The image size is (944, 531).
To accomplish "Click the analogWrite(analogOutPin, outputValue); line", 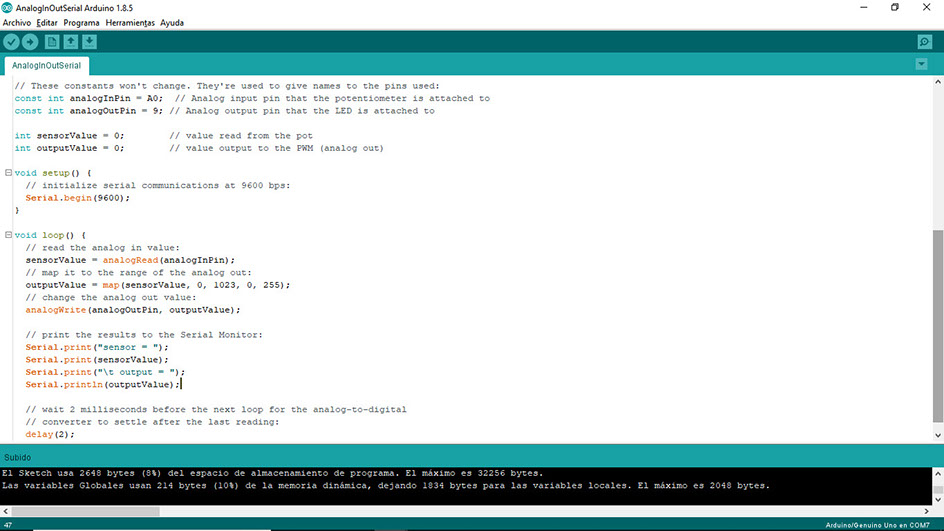I will coord(132,309).
